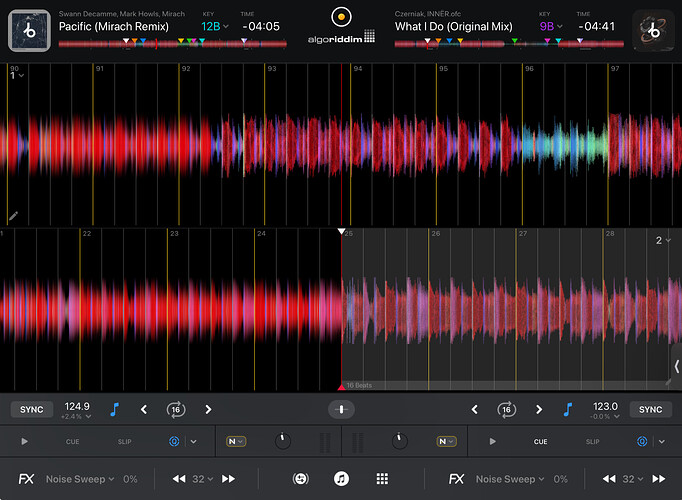682x500 pixels.
Task: Open the 124.9 BPM tempo menu on deck 1
Action: tap(77, 410)
